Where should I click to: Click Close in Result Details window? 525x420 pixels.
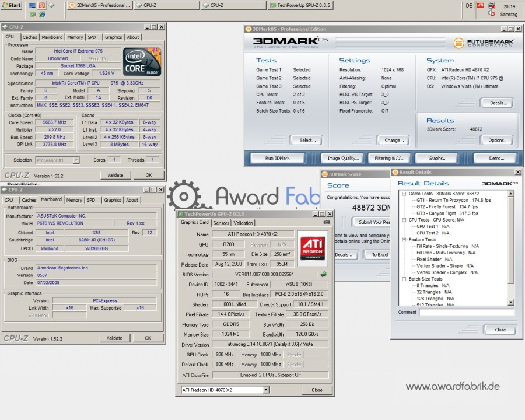point(501,330)
